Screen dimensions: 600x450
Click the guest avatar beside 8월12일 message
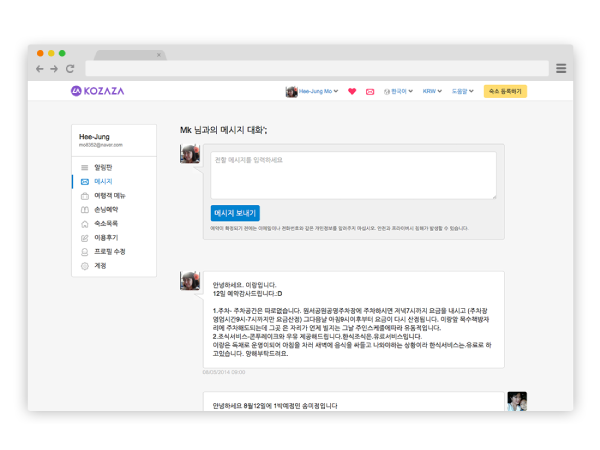point(517,401)
